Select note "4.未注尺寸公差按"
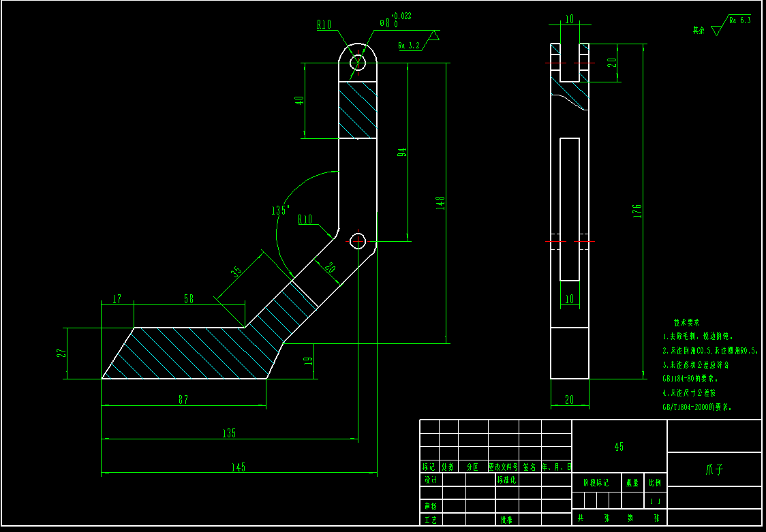The width and height of the screenshot is (766, 532). 689,392
